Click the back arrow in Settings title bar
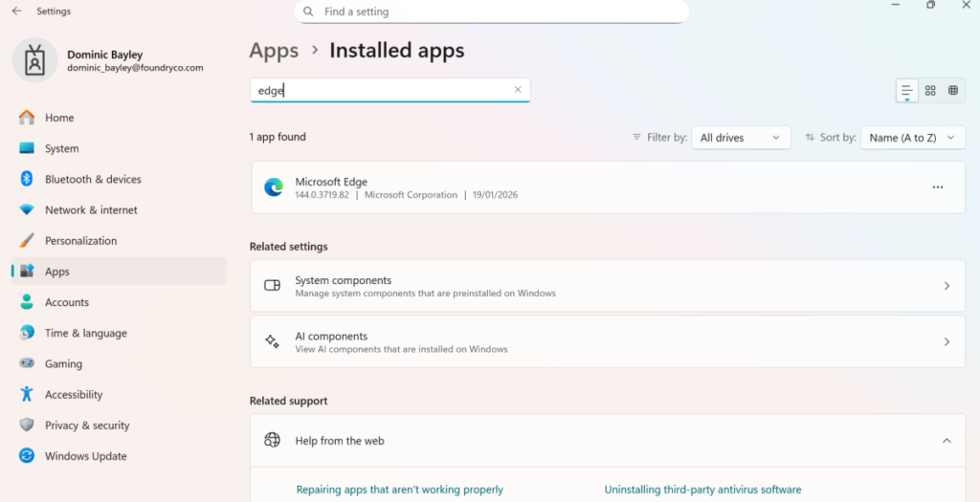980x502 pixels. point(16,11)
